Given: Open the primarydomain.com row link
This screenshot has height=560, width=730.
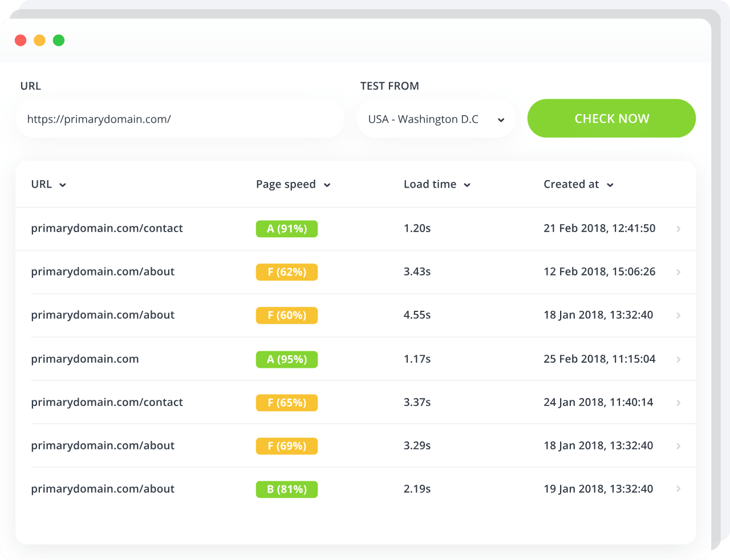Looking at the screenshot, I should pyautogui.click(x=85, y=359).
